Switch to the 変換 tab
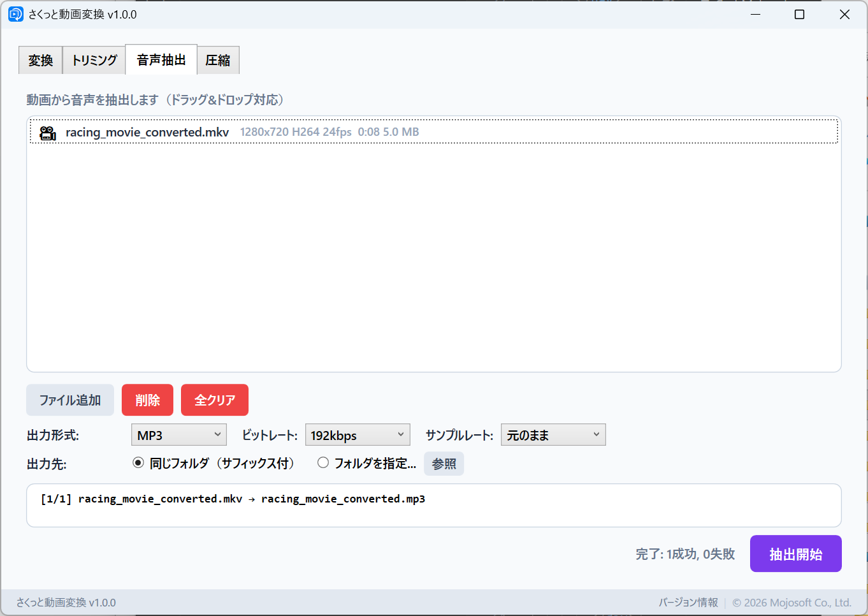Viewport: 868px width, 616px height. tap(40, 60)
